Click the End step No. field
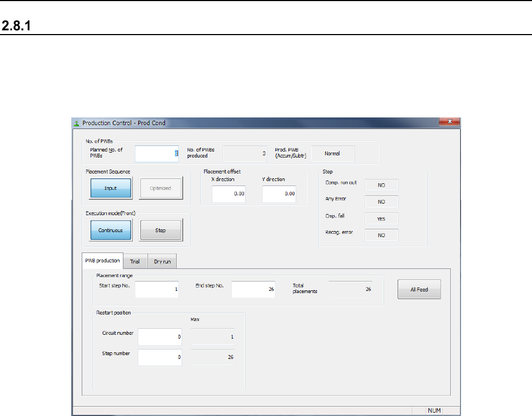The width and height of the screenshot is (532, 416). pos(253,289)
